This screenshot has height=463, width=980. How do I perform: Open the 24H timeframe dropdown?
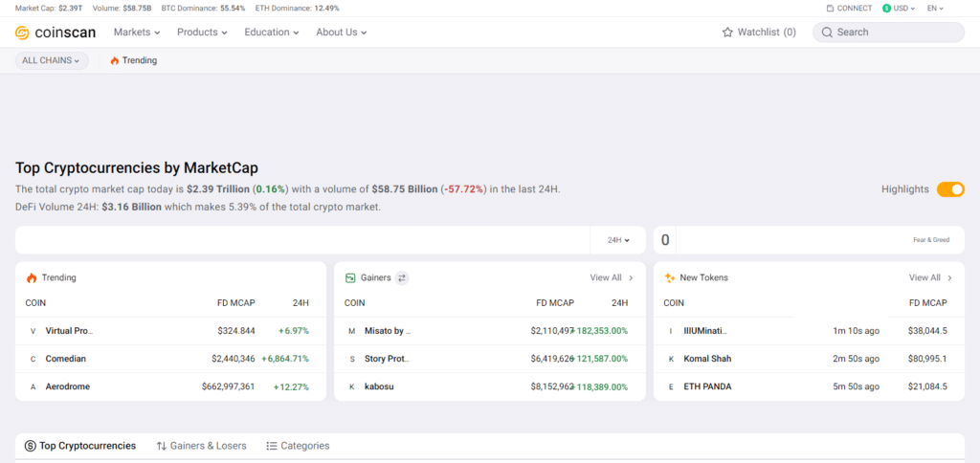click(x=618, y=240)
